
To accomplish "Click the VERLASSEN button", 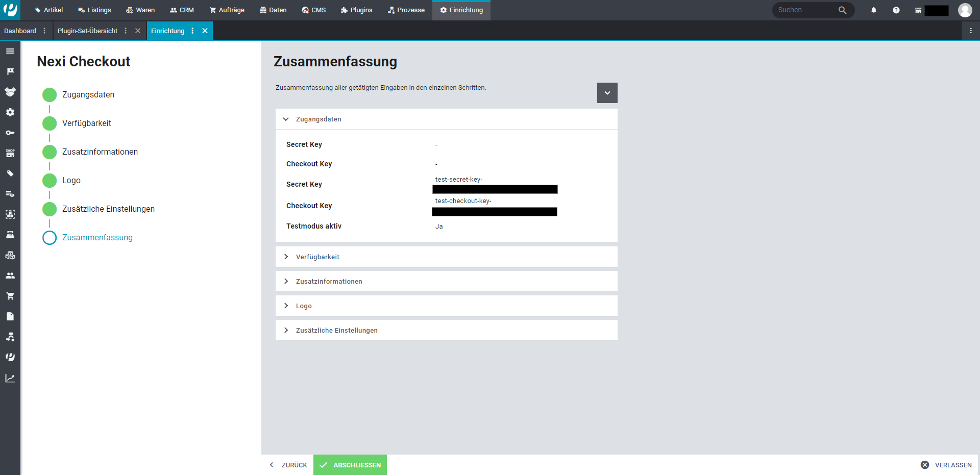I will coord(946,465).
